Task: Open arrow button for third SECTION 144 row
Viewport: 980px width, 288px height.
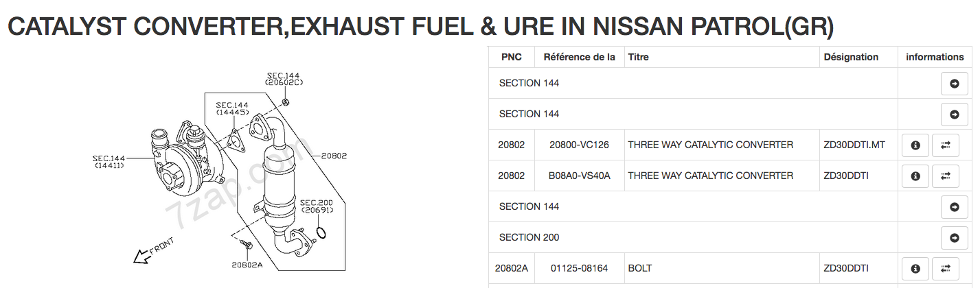Action: coord(954,207)
